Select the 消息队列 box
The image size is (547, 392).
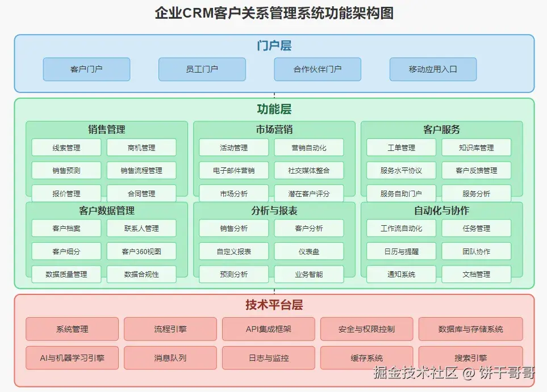(170, 358)
